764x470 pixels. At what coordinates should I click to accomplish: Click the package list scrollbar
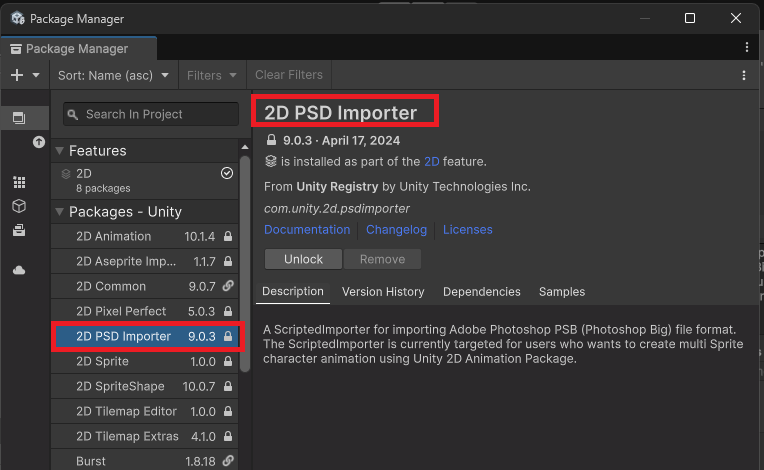tap(245, 263)
